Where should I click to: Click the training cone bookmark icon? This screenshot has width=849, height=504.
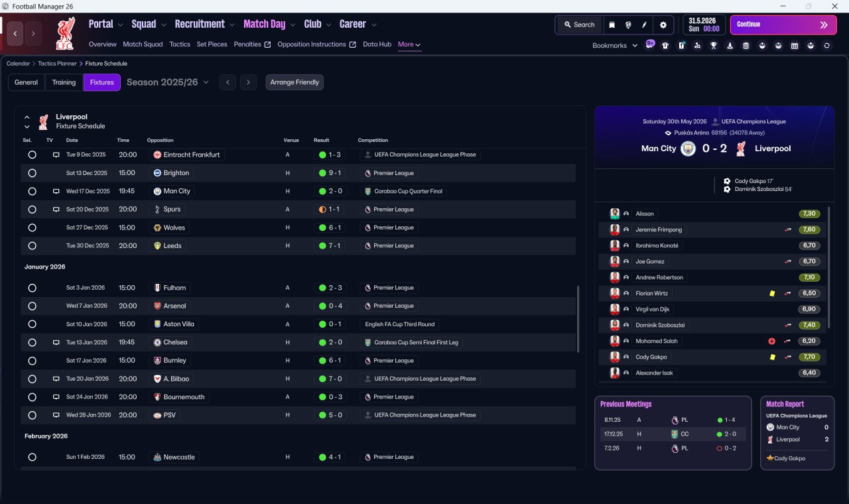730,46
